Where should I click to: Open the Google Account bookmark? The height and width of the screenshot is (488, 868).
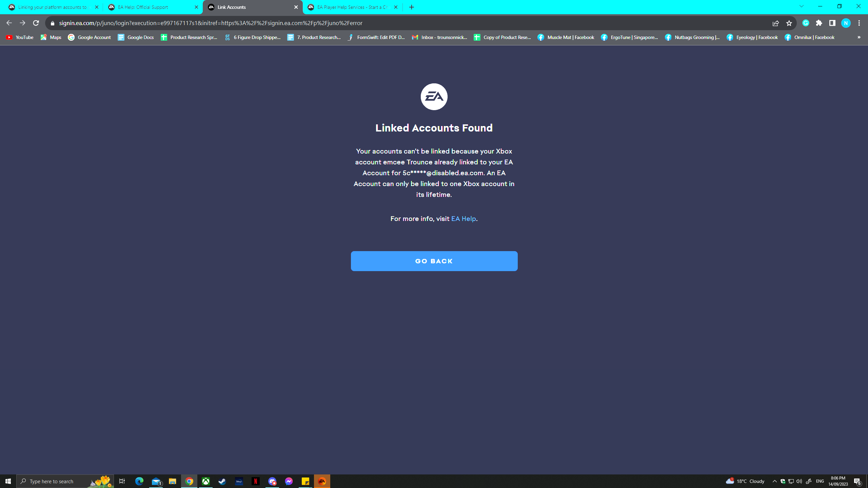pos(90,37)
